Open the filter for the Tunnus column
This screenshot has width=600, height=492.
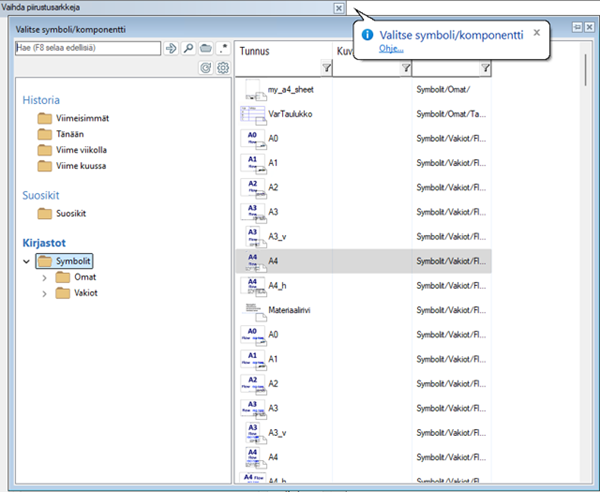(x=326, y=68)
